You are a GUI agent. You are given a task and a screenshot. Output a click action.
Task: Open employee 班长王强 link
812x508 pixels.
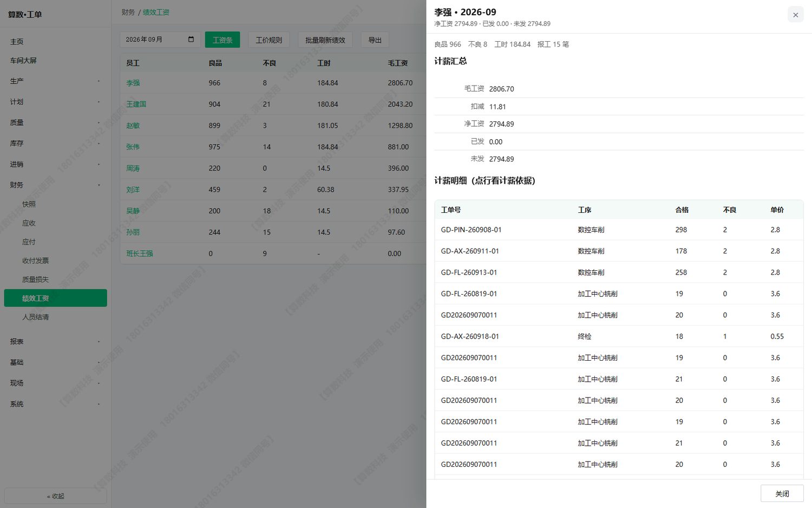(140, 253)
